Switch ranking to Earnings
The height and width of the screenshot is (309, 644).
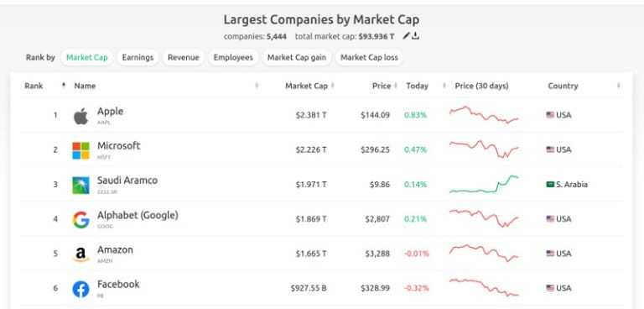(138, 58)
